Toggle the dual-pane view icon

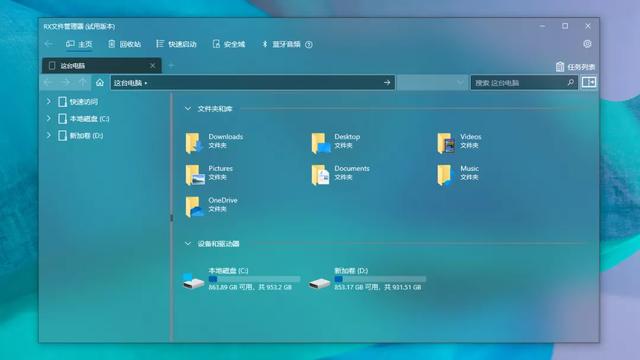point(589,82)
